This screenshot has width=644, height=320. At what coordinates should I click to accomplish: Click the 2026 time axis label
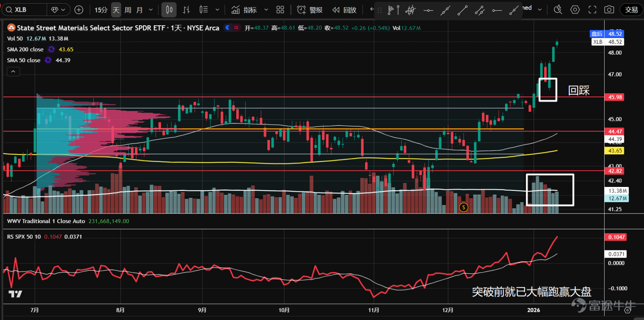pyautogui.click(x=534, y=310)
